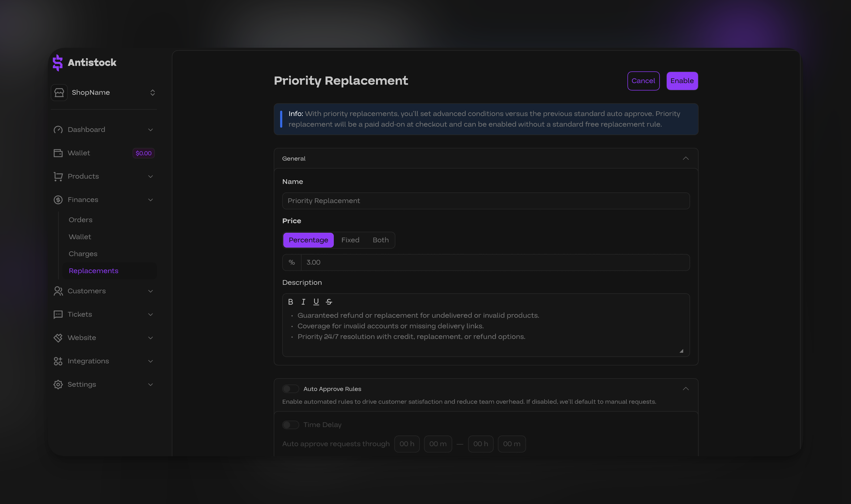Open the Charges page
The height and width of the screenshot is (504, 851).
[83, 253]
